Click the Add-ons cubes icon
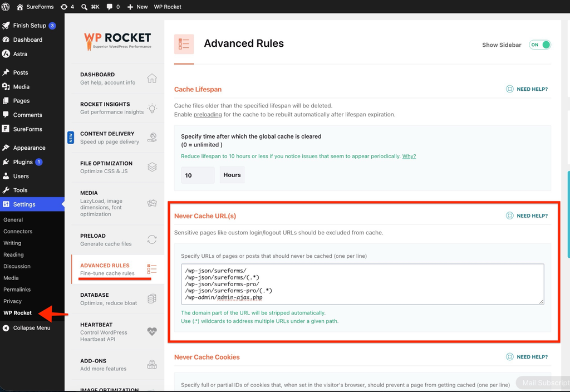Screen dimensions: 570x392 pos(152,364)
